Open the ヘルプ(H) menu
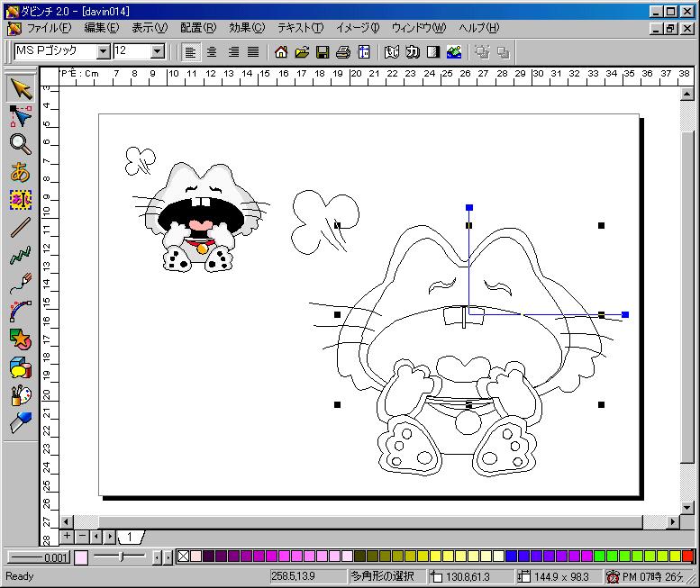 point(478,28)
